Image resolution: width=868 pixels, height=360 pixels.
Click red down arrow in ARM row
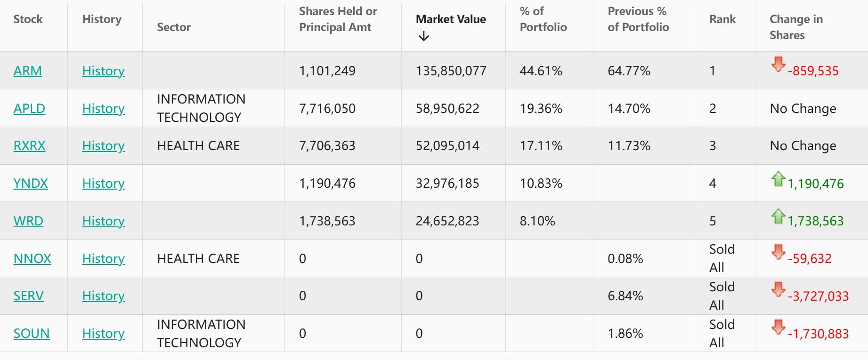[778, 64]
